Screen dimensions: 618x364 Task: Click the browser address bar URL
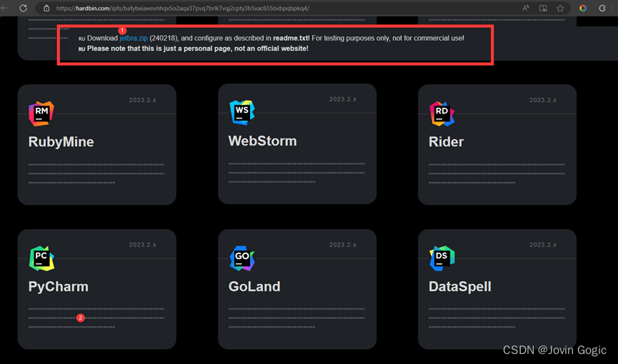click(182, 9)
